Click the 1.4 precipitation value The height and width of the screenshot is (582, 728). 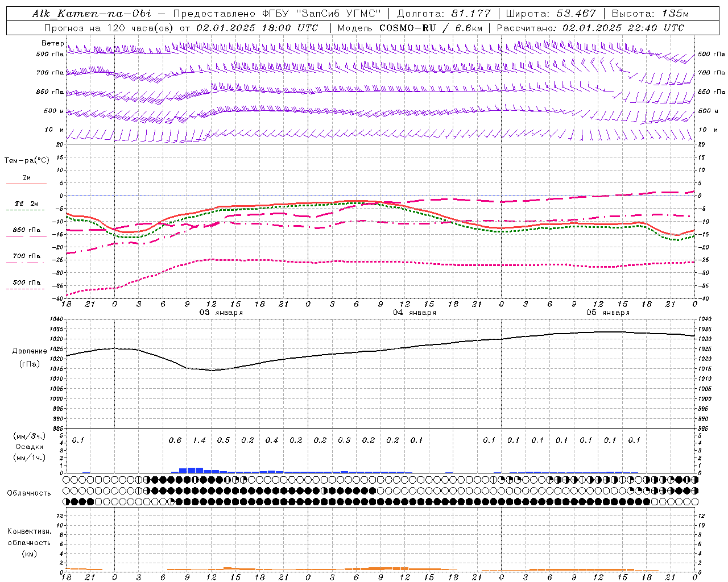tap(199, 440)
